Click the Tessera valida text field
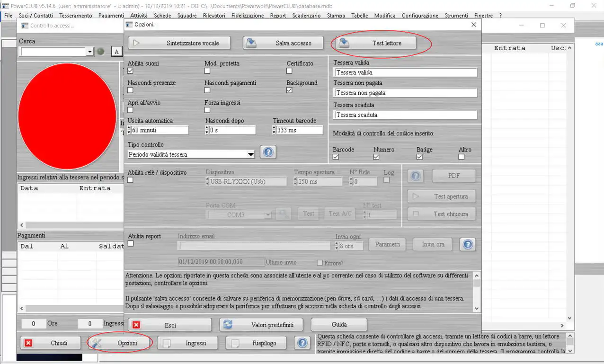The width and height of the screenshot is (604, 364). 406,72
